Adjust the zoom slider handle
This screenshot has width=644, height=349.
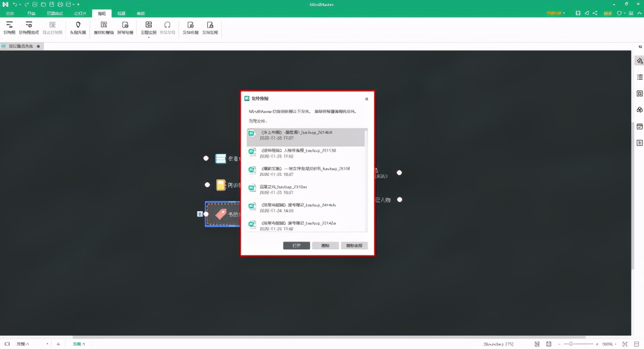point(571,344)
